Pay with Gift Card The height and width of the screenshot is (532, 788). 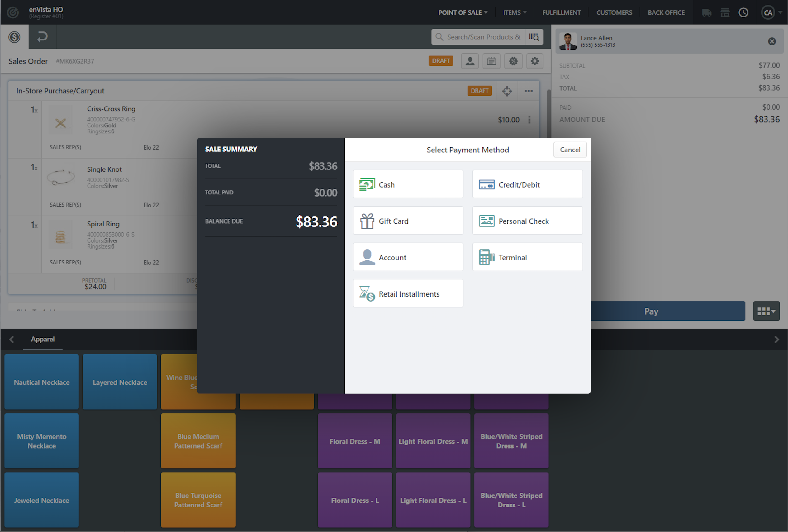click(408, 221)
